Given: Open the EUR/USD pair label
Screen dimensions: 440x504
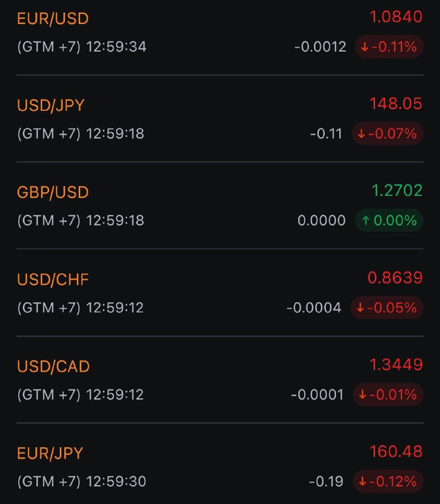Looking at the screenshot, I should pyautogui.click(x=53, y=19).
